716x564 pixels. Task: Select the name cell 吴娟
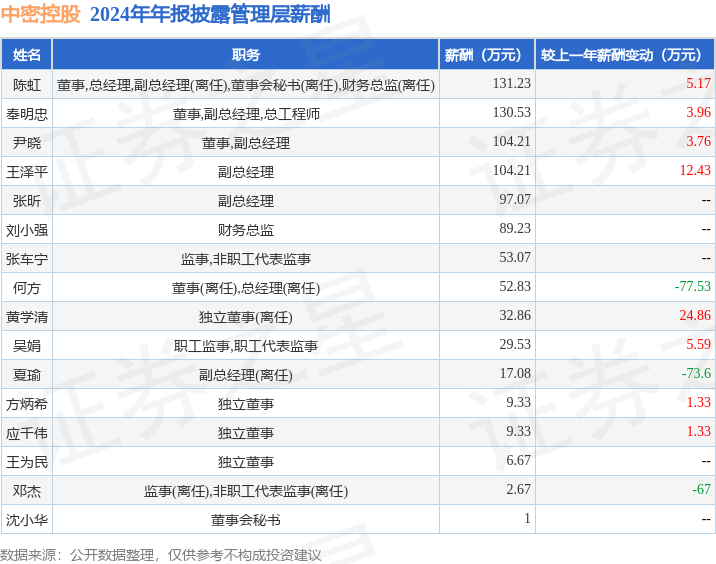tap(26, 346)
